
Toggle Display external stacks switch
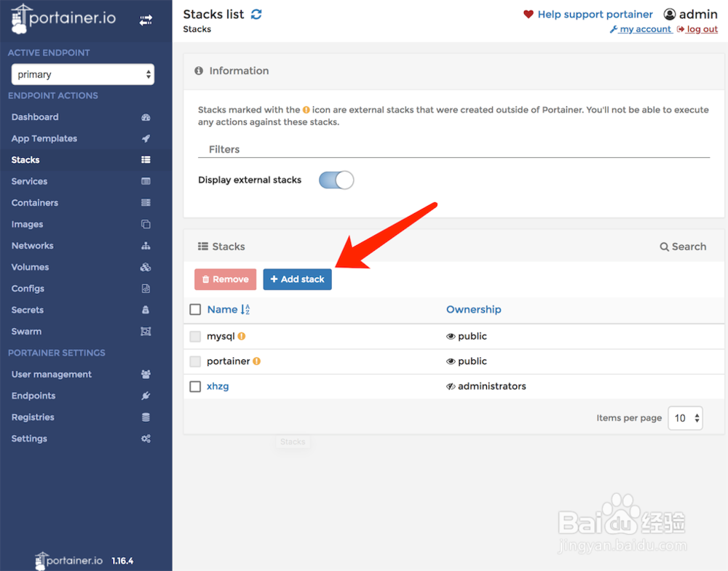336,180
